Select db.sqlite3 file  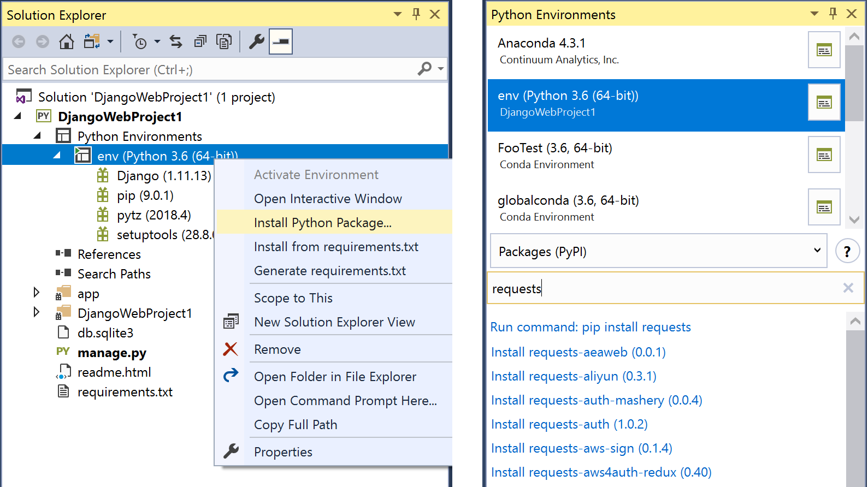point(105,333)
